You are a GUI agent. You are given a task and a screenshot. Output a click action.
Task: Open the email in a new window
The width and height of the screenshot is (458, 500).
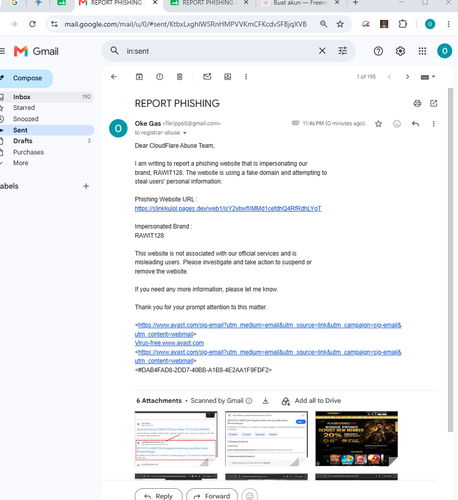[x=434, y=103]
